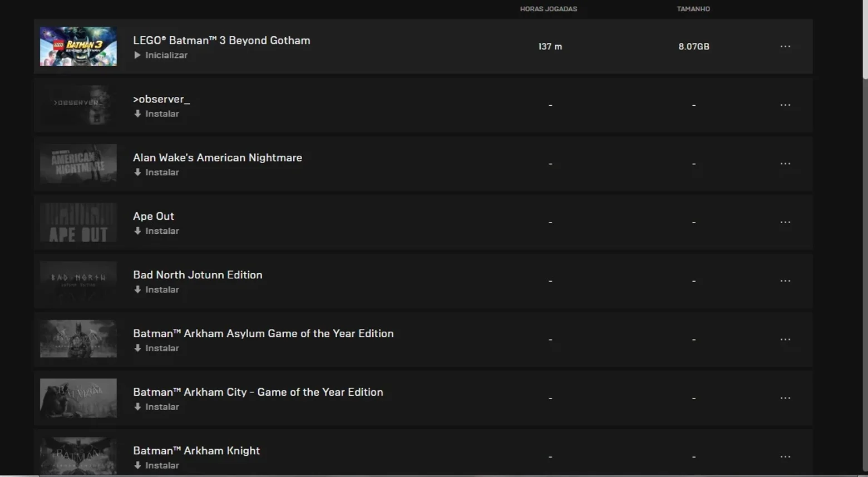The image size is (868, 477).
Task: Select the Bad North Jotunn Edition title
Action: [198, 275]
